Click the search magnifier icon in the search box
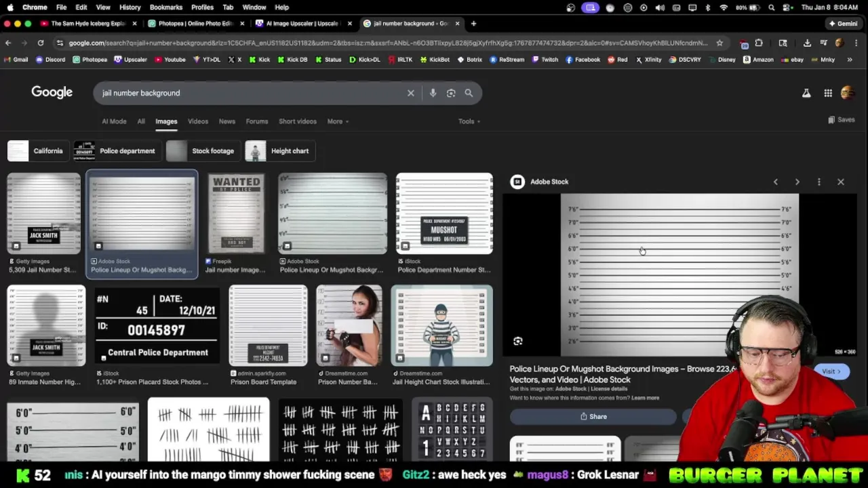The width and height of the screenshot is (868, 488). (x=469, y=93)
